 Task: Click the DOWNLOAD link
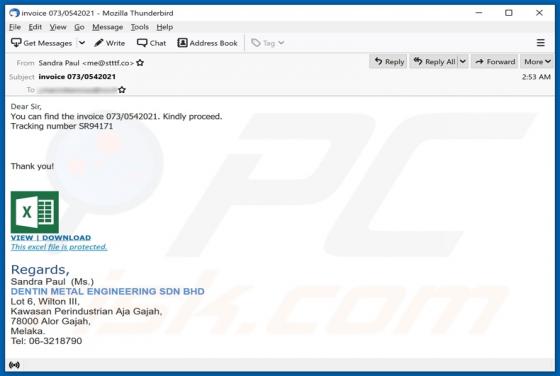[66, 238]
